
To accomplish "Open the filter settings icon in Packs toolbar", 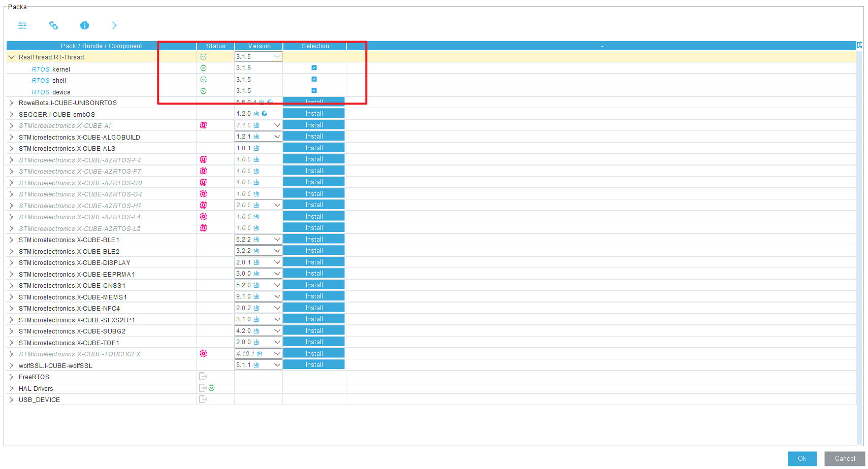I will 22,25.
